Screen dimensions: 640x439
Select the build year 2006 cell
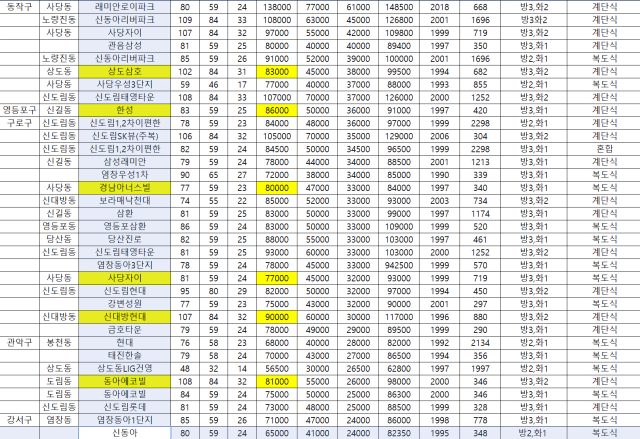tap(440, 136)
